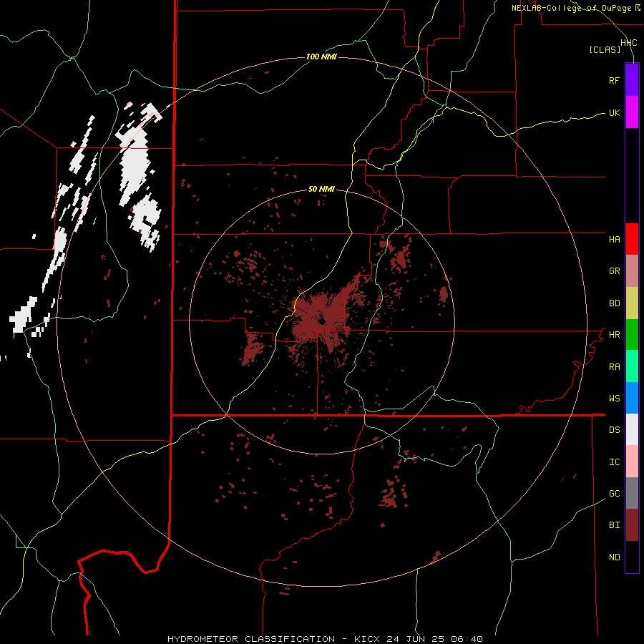644x644 pixels.
Task: Click the [CLAS] legend header
Action: (605, 49)
